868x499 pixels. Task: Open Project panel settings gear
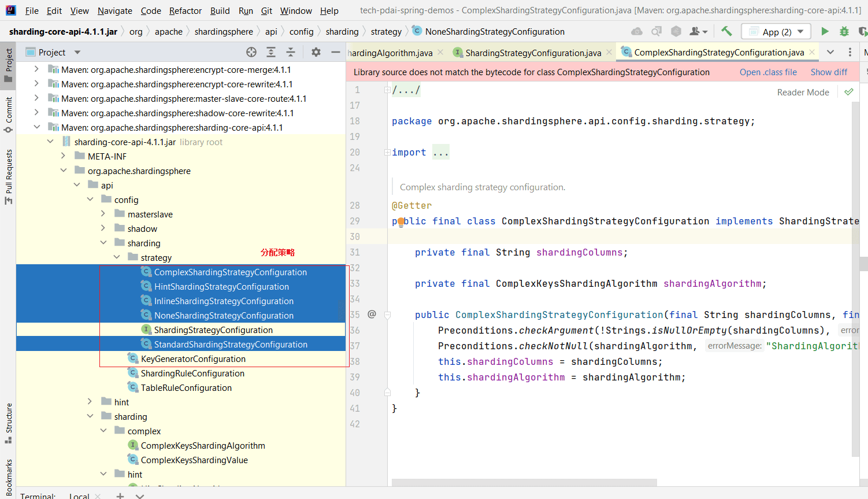[x=316, y=53]
